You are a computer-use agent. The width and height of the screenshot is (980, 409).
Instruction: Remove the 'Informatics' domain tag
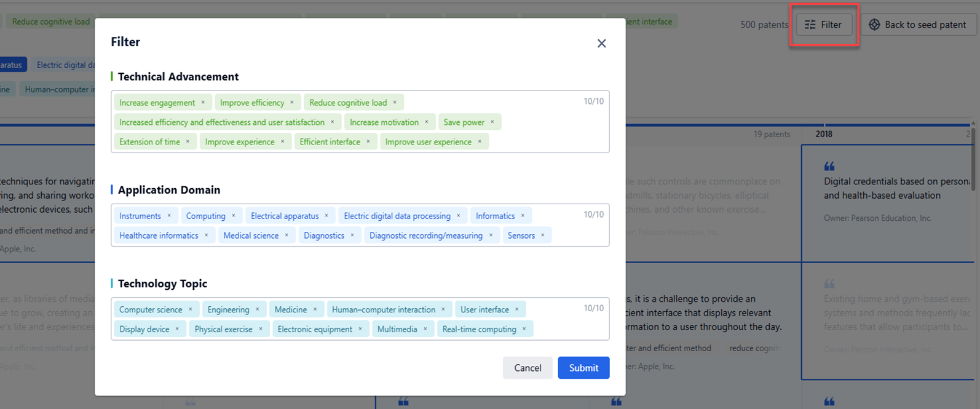tap(523, 216)
